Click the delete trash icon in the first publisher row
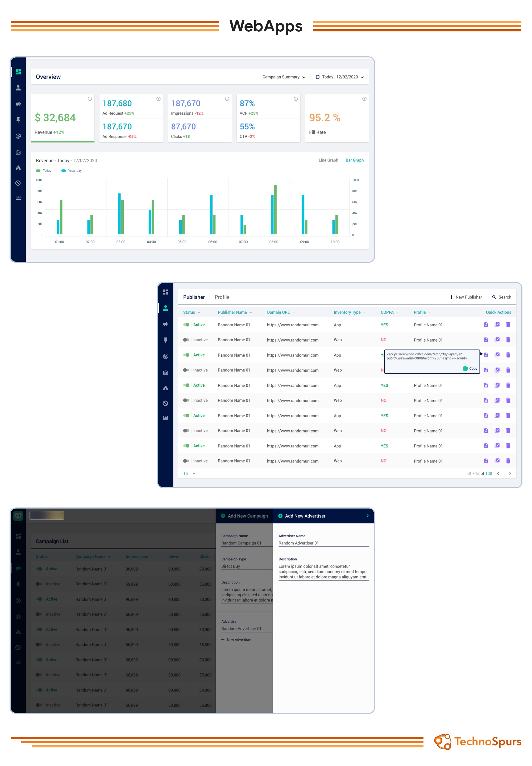532x766 pixels. point(508,325)
